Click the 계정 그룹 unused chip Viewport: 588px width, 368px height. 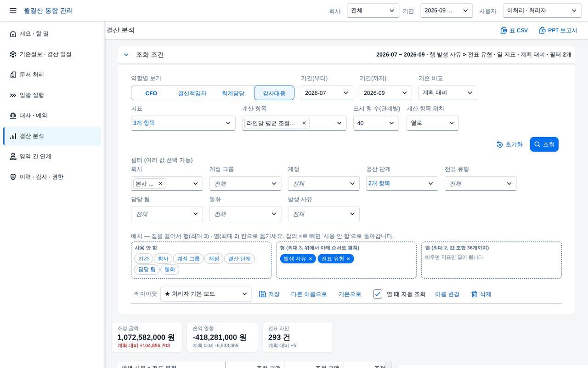click(188, 259)
